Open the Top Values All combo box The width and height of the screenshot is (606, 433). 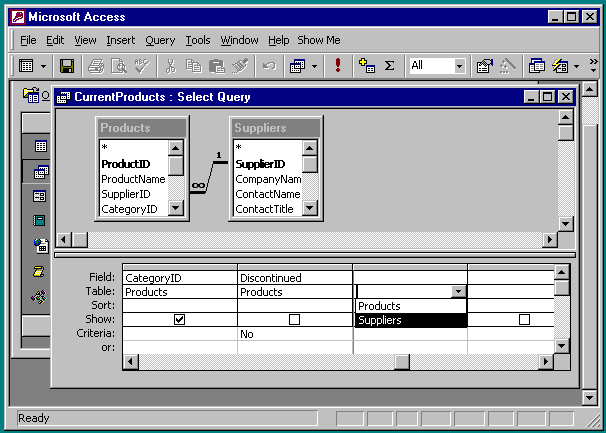pyautogui.click(x=437, y=66)
